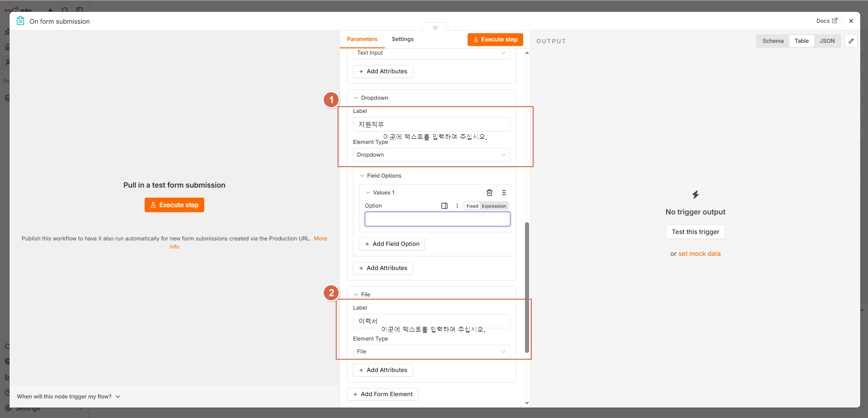Click the edit output pencil icon
The image size is (868, 418).
point(851,41)
